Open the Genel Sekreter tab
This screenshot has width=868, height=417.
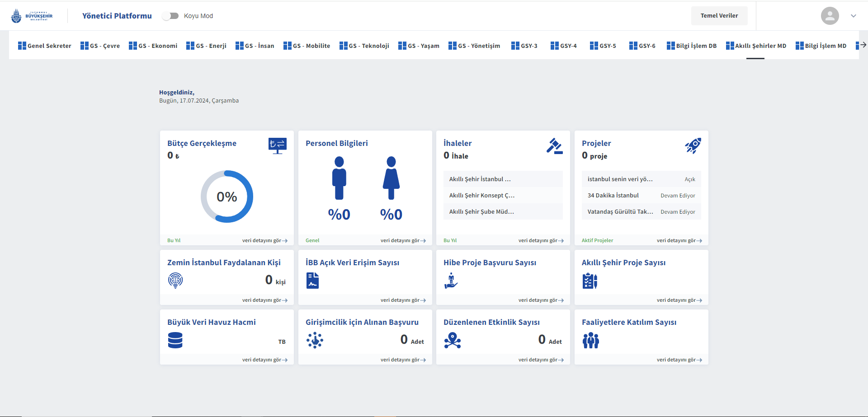(x=45, y=46)
